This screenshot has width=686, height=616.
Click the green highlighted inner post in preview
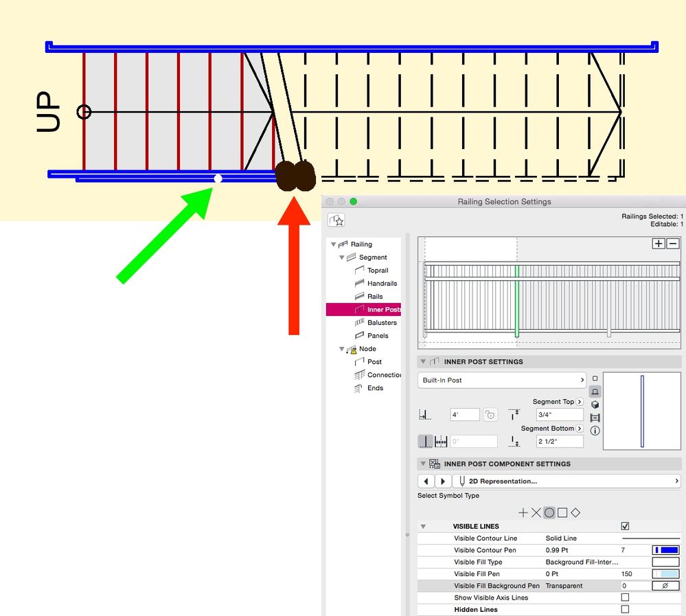[516, 301]
